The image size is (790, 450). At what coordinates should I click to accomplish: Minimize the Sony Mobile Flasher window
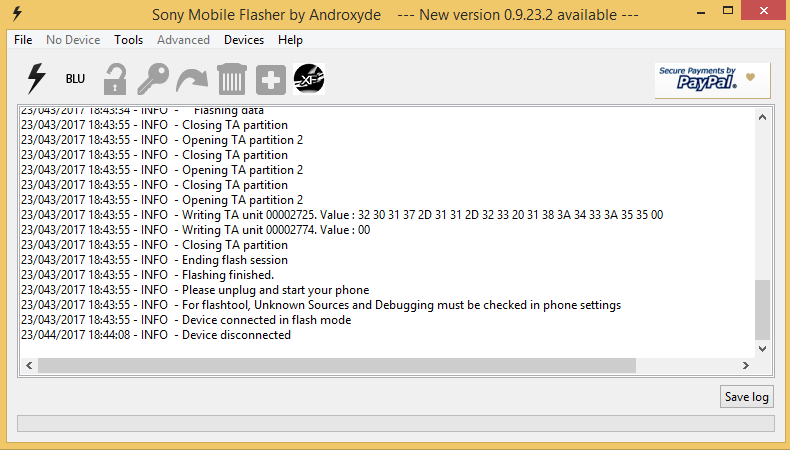(701, 11)
